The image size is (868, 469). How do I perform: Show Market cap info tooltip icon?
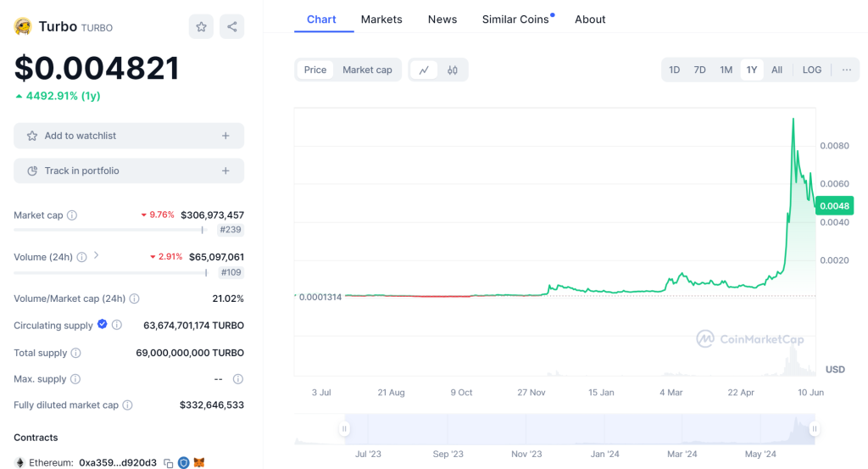(72, 215)
